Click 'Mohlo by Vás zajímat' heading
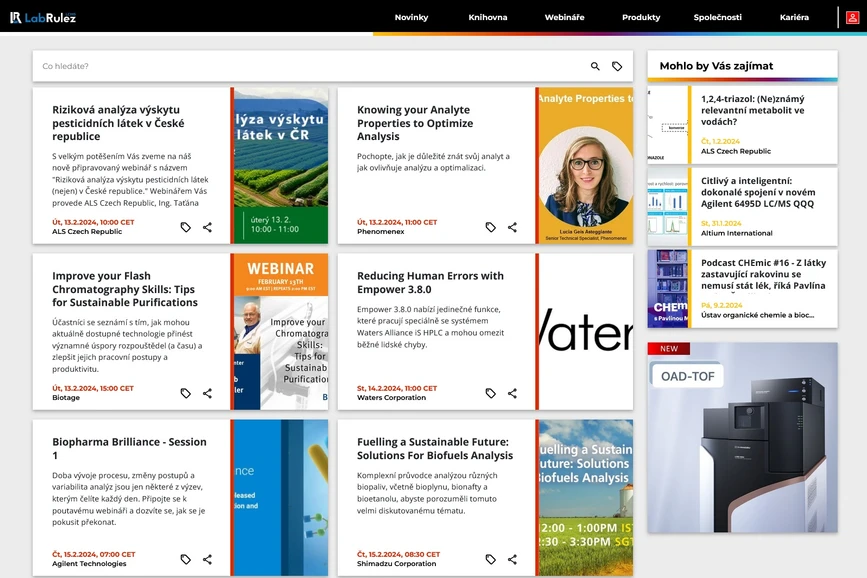This screenshot has height=578, width=867. click(x=716, y=66)
